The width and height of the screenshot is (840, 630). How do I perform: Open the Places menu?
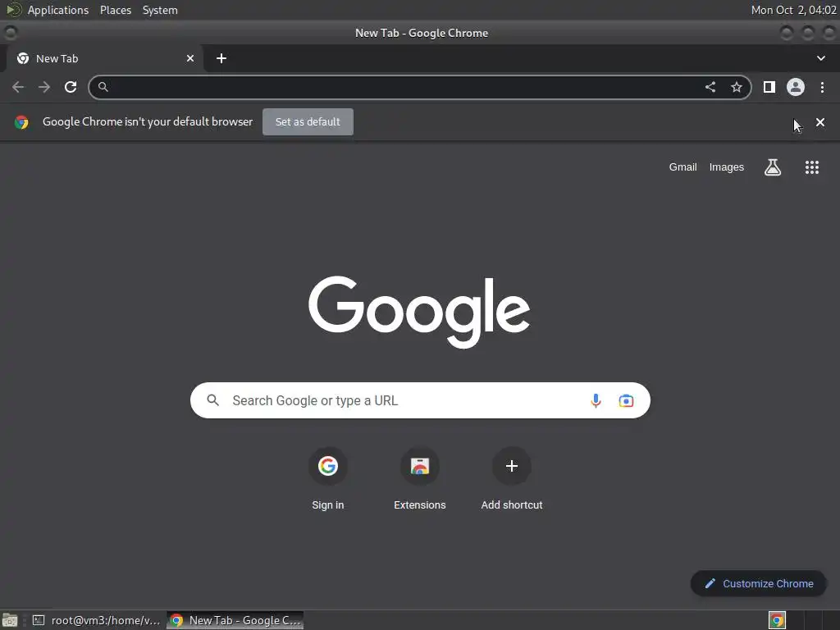coord(116,10)
